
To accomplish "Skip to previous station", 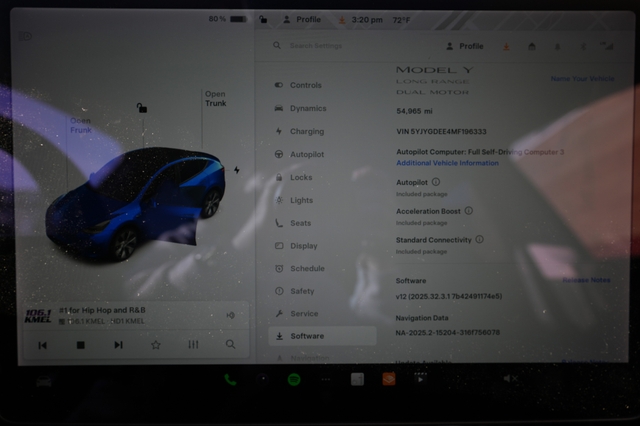I will [42, 345].
